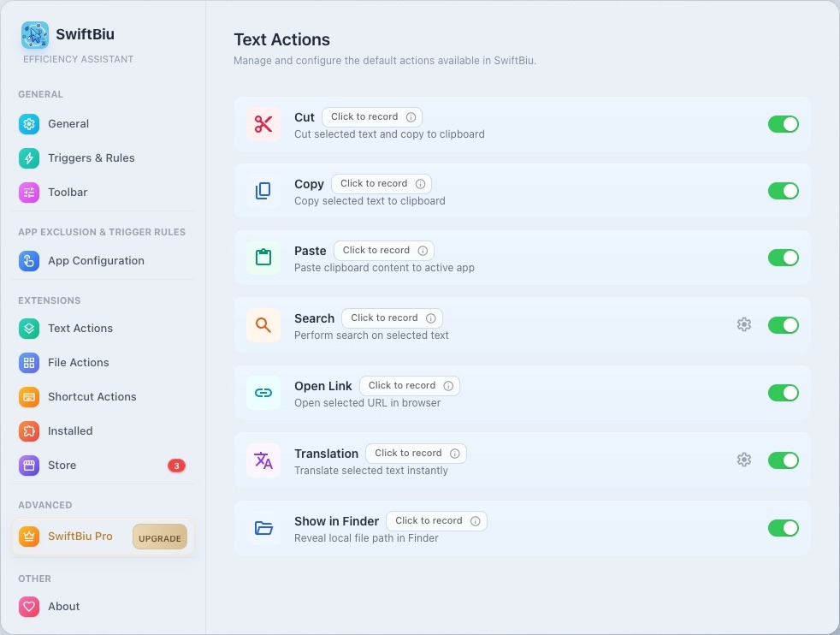840x635 pixels.
Task: Click info icon beside Search shortcut
Action: point(431,318)
